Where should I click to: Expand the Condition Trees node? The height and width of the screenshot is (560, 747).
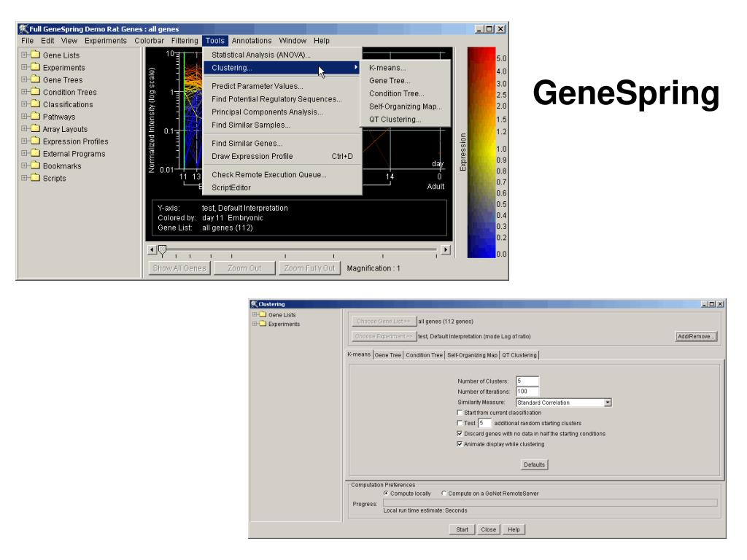click(x=24, y=92)
